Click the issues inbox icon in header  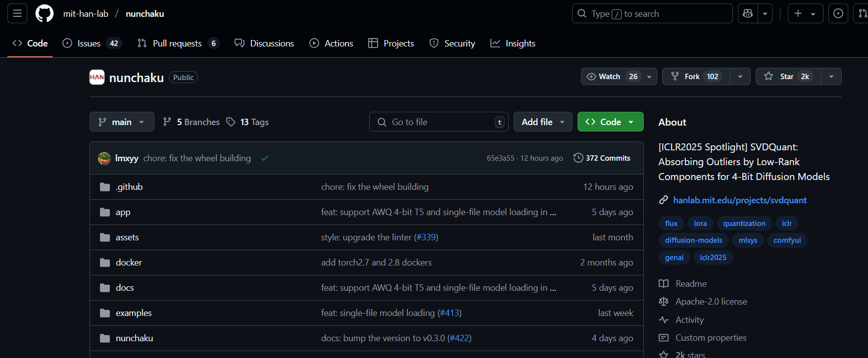pos(838,13)
